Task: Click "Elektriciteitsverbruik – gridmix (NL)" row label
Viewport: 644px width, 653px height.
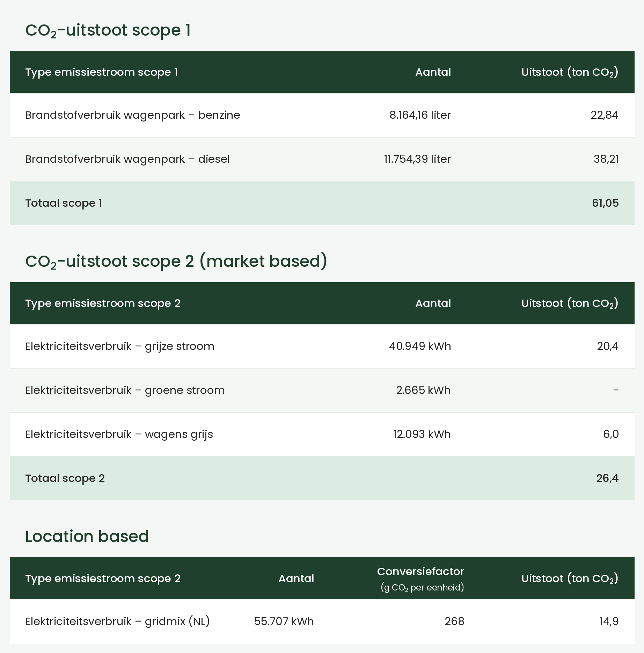Action: (117, 622)
